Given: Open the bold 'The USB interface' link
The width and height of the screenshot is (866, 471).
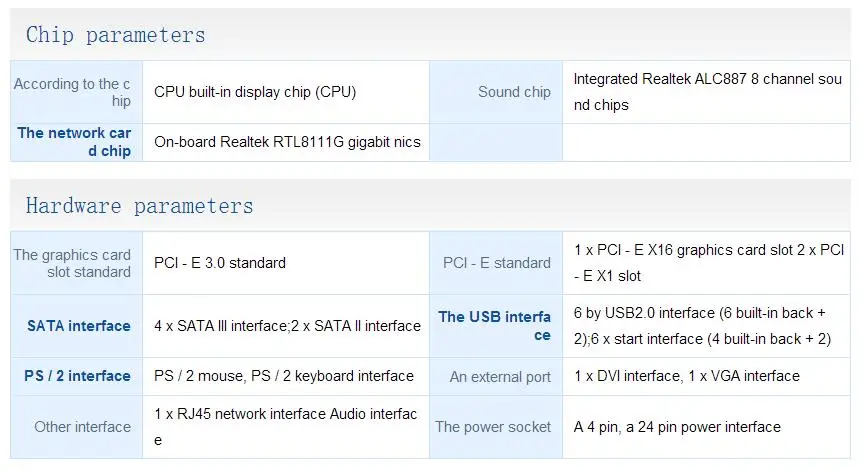Looking at the screenshot, I should (x=495, y=326).
